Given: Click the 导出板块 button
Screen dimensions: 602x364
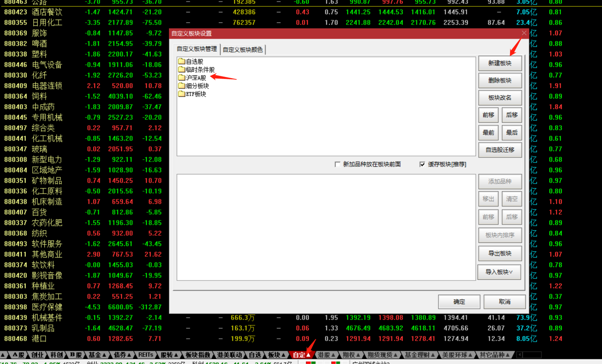Looking at the screenshot, I should coord(500,253).
